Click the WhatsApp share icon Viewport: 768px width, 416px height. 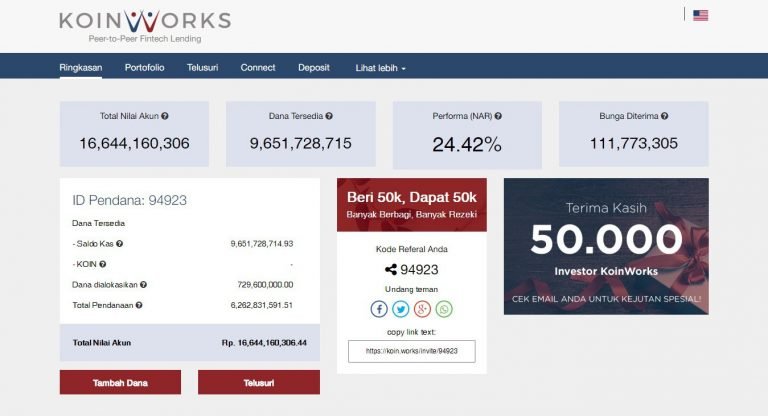[x=444, y=309]
